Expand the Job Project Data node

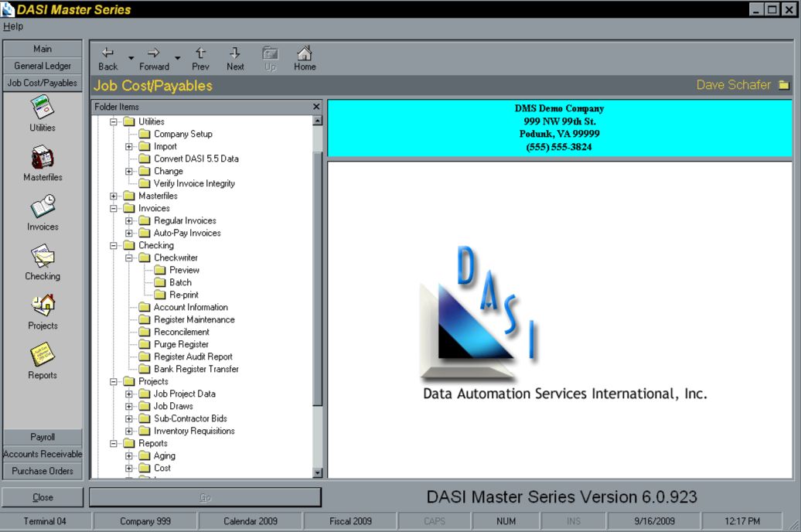(128, 394)
